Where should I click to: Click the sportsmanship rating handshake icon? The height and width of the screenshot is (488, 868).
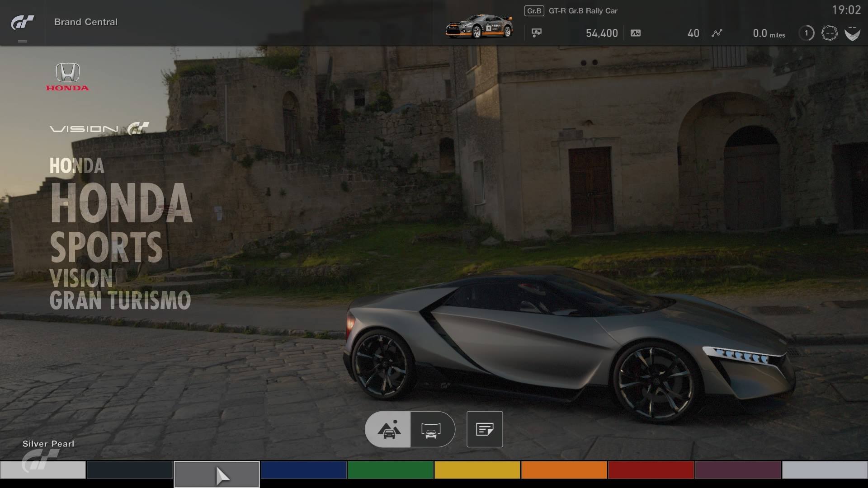(852, 33)
